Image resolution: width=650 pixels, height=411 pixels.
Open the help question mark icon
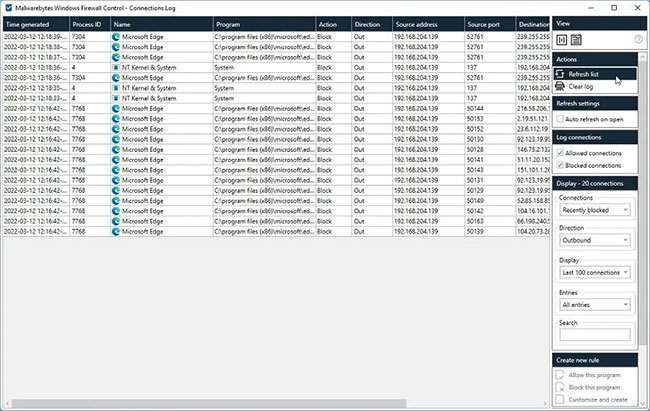(x=638, y=39)
